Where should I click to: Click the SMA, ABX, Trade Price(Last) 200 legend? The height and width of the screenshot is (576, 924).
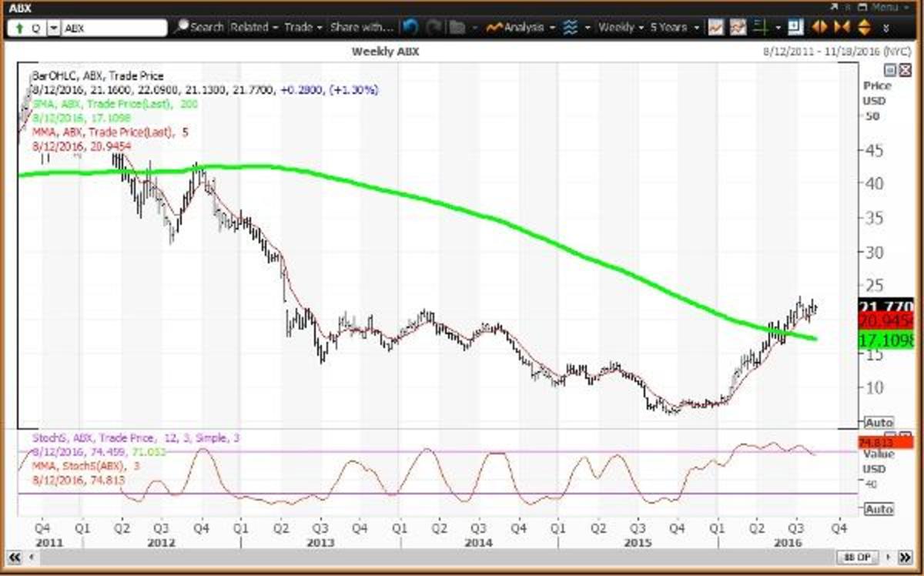(x=116, y=104)
